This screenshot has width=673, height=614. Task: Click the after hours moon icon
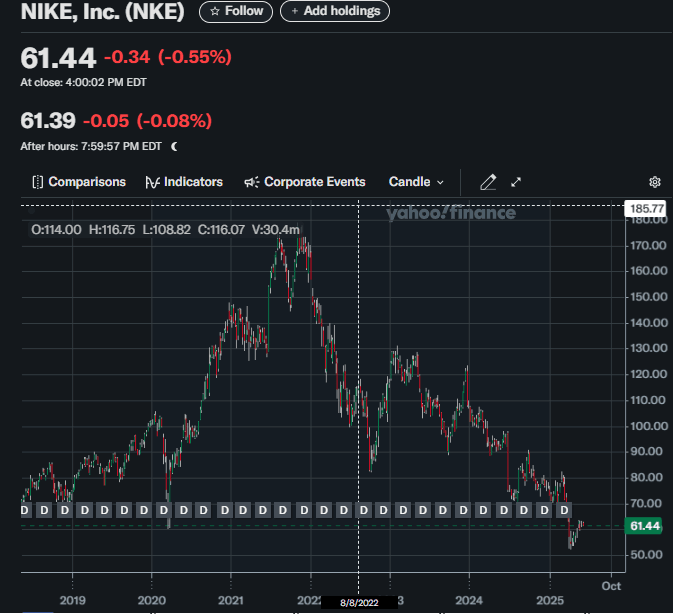(175, 146)
